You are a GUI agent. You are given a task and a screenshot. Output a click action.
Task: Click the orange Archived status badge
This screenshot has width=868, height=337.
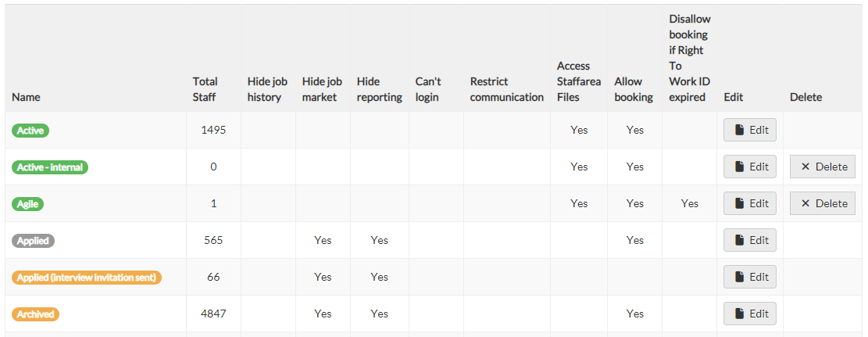(x=35, y=314)
